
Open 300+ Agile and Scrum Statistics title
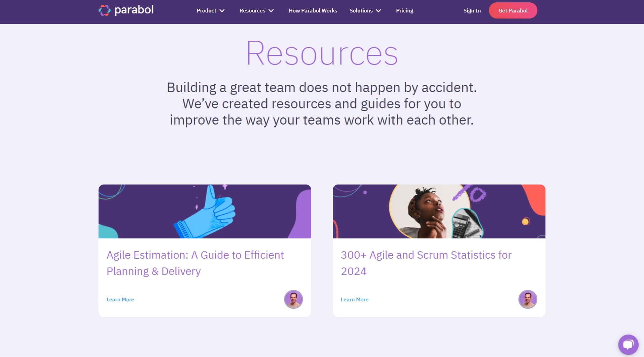pyautogui.click(x=426, y=263)
